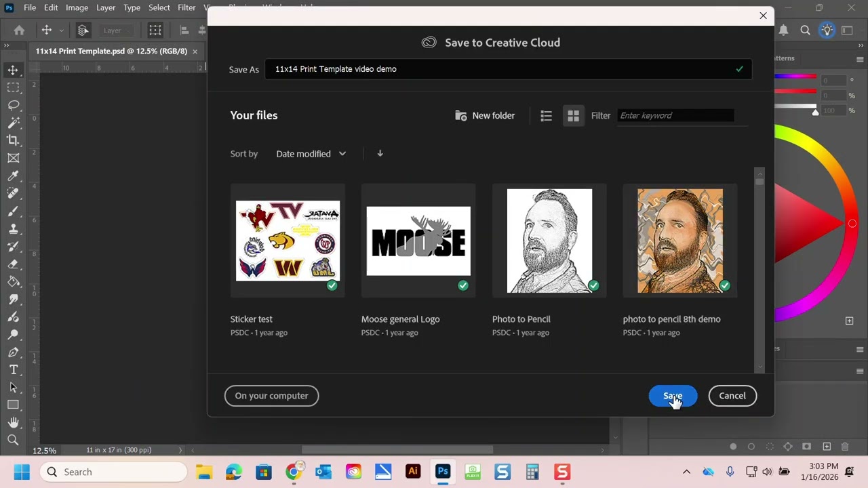The height and width of the screenshot is (488, 868).
Task: Select the Spot Healing Brush tool
Action: tap(13, 193)
